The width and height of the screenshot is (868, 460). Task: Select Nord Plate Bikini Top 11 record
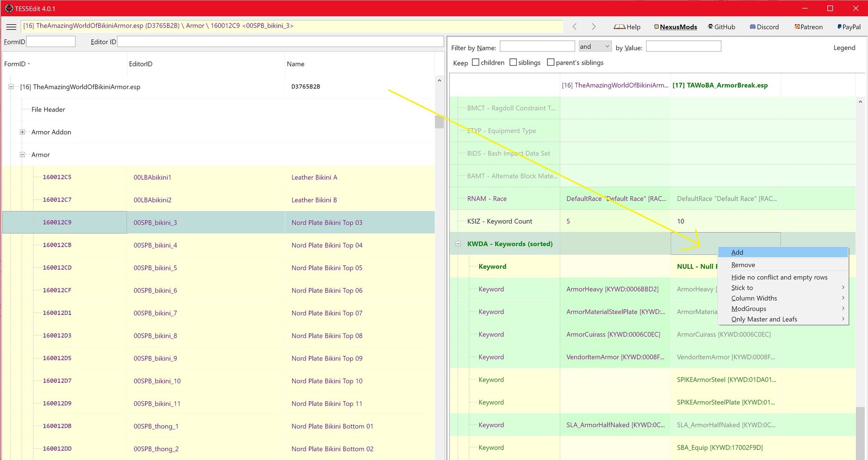point(327,403)
